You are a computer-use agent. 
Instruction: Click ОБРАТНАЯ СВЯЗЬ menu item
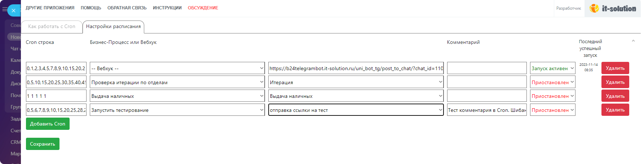pos(127,8)
